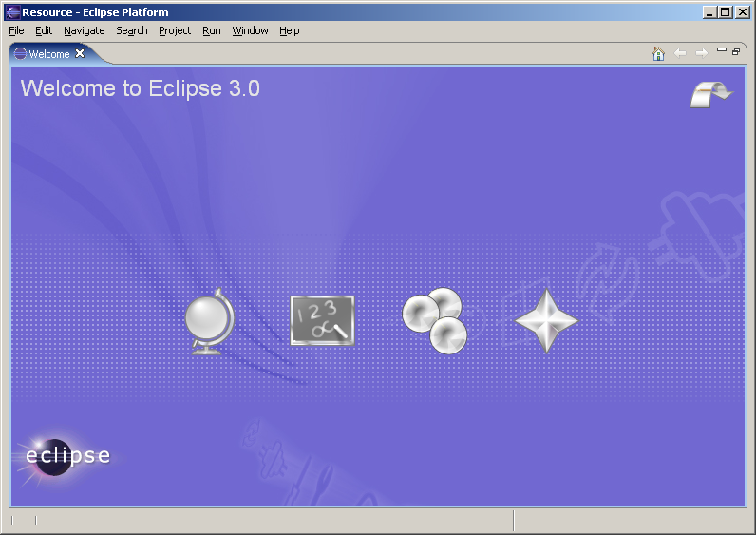Open the Help menu
Screen dimensions: 756x535
click(289, 30)
